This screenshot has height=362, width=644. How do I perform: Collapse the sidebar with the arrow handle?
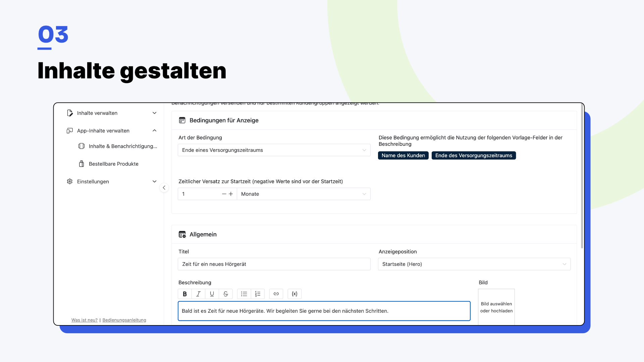(x=164, y=188)
